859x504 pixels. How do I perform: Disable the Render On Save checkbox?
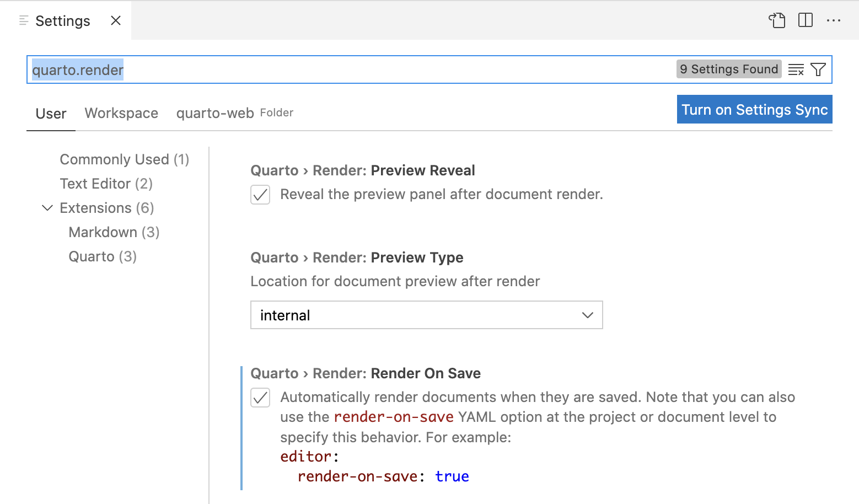click(x=260, y=398)
